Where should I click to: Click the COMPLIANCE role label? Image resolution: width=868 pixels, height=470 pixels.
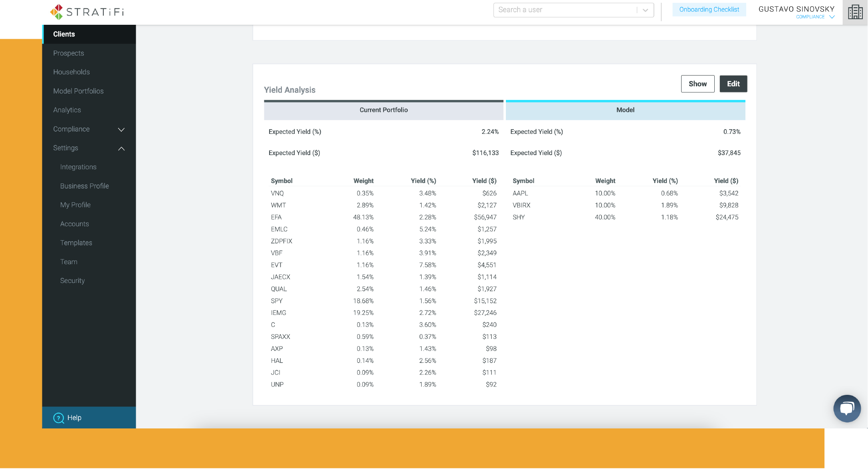[810, 17]
